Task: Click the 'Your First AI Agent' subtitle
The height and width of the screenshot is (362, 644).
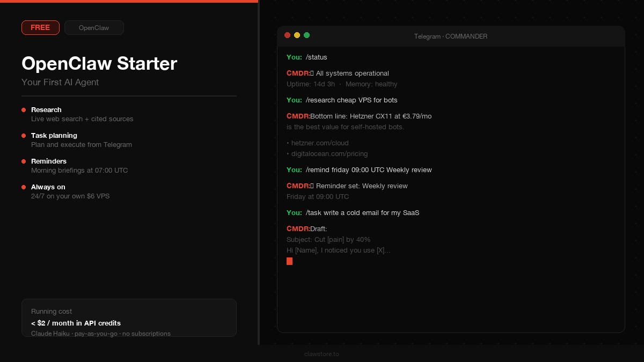Action: 60,82
